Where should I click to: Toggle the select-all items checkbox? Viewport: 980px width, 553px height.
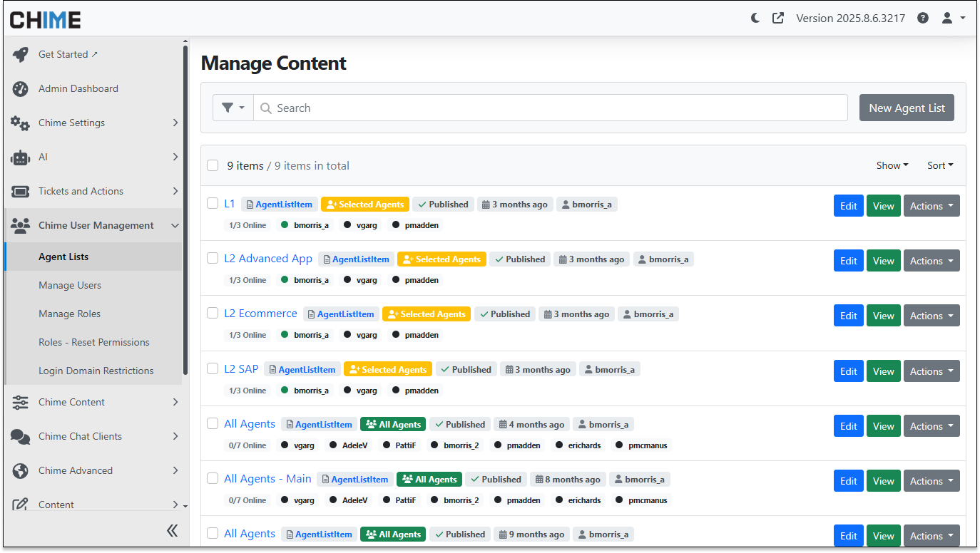click(213, 165)
